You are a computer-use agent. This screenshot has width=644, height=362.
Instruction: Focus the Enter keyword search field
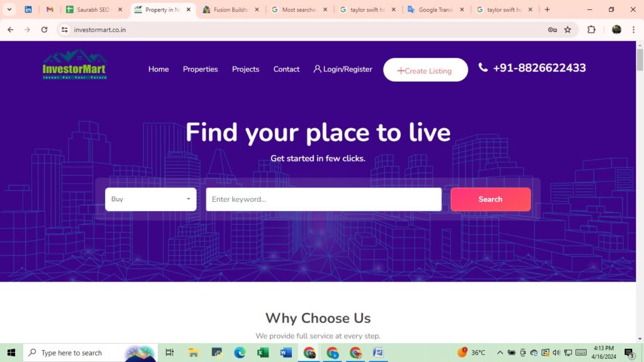pyautogui.click(x=324, y=199)
